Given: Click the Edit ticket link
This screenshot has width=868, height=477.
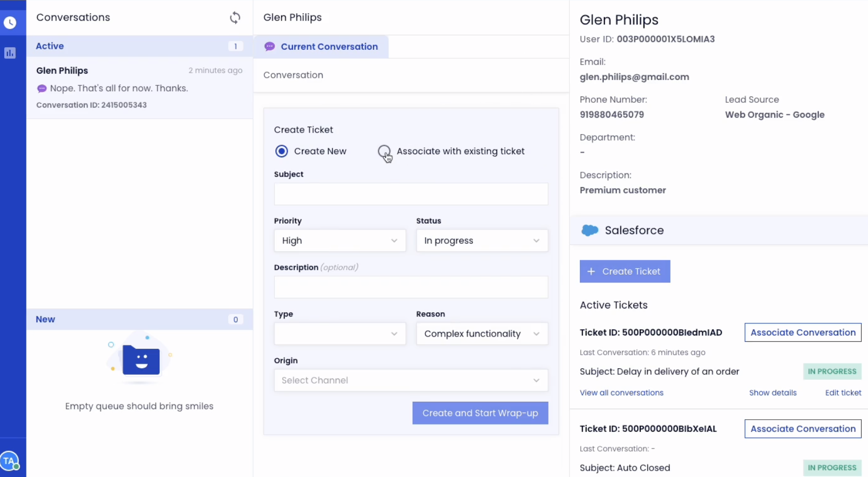Looking at the screenshot, I should point(843,393).
